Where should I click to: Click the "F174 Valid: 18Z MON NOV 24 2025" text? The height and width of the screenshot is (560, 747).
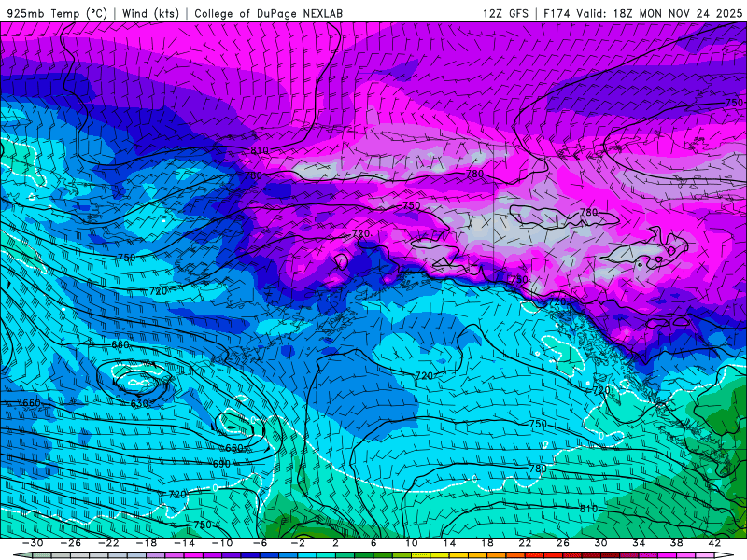point(642,13)
